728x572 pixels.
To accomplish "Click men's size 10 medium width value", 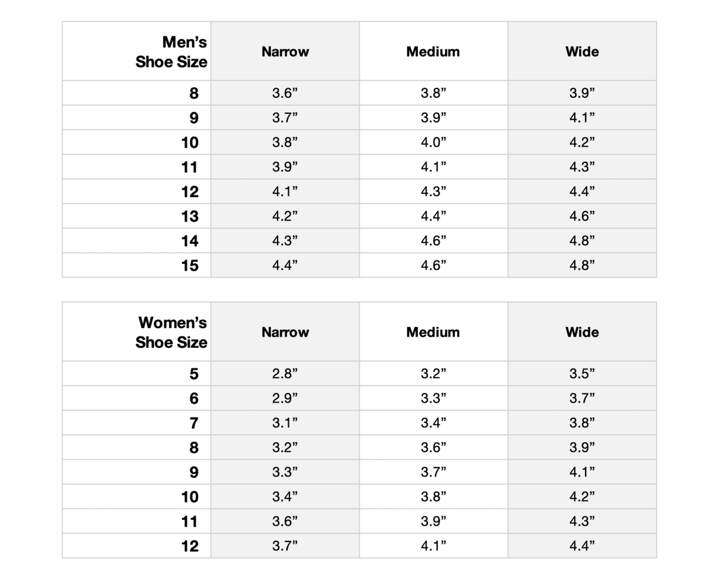I will click(433, 142).
